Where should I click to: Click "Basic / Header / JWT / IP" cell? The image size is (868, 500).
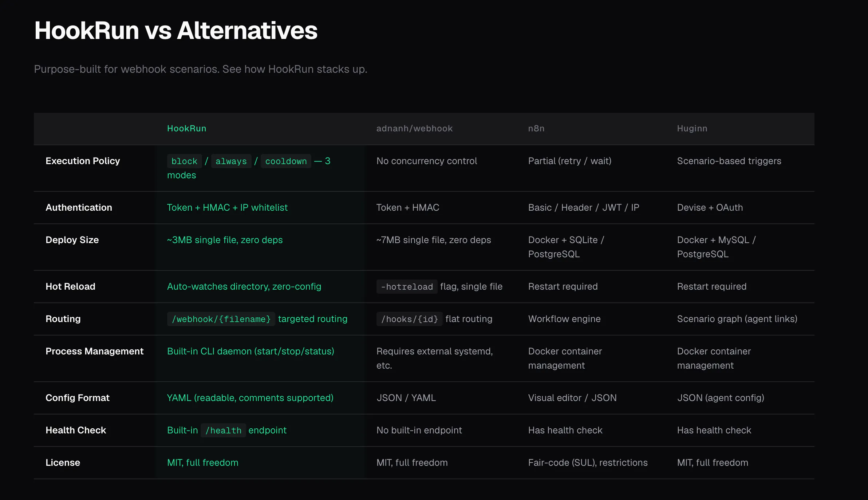coord(584,207)
